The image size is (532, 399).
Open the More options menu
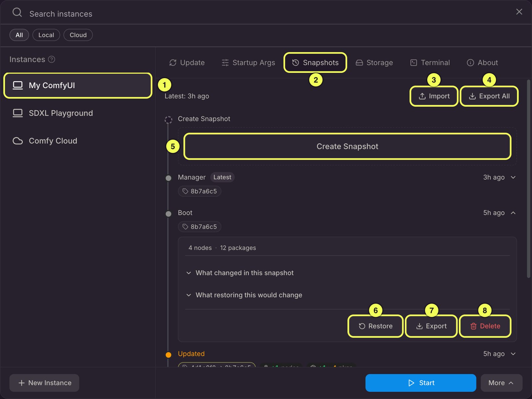point(501,383)
